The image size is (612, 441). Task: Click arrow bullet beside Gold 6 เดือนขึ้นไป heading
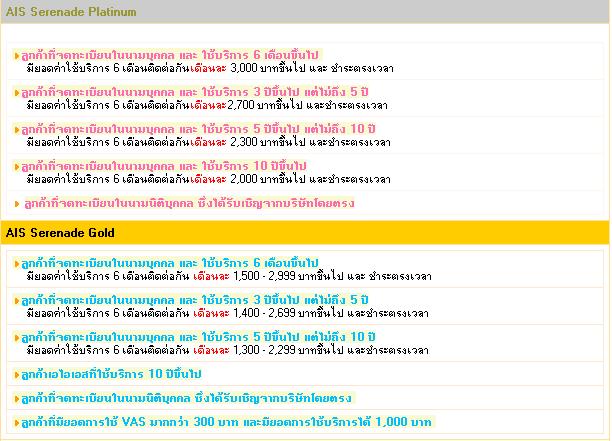coord(17,264)
